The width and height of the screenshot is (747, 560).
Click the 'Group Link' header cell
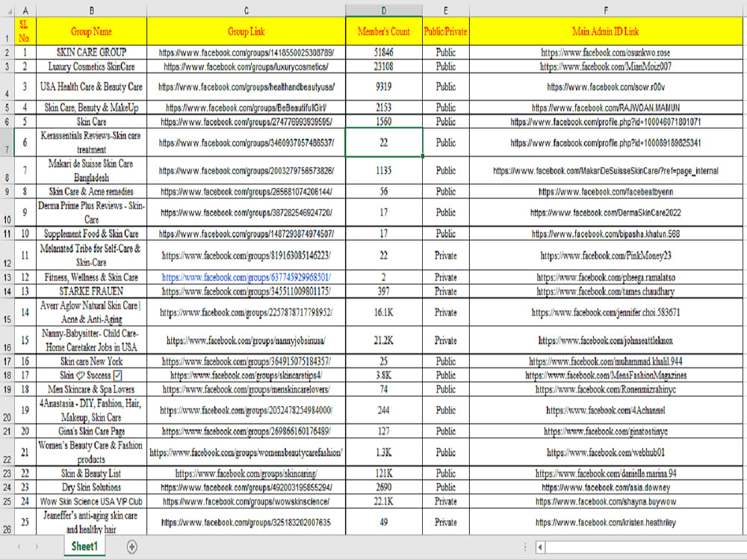click(x=246, y=31)
